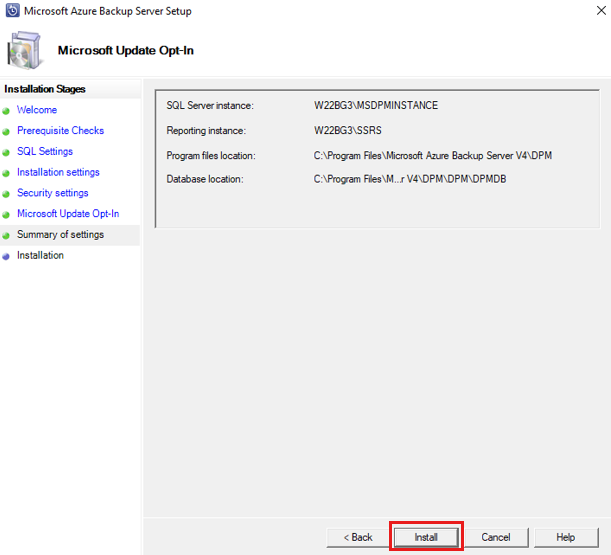Click the Azure Backup title bar icon
Screen dimensions: 611x555
pyautogui.click(x=12, y=11)
